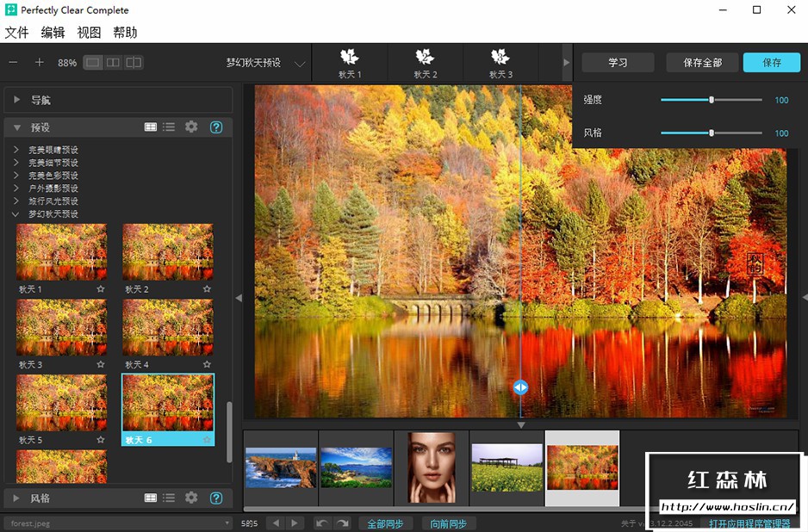Click the 保存全部 button

click(702, 62)
